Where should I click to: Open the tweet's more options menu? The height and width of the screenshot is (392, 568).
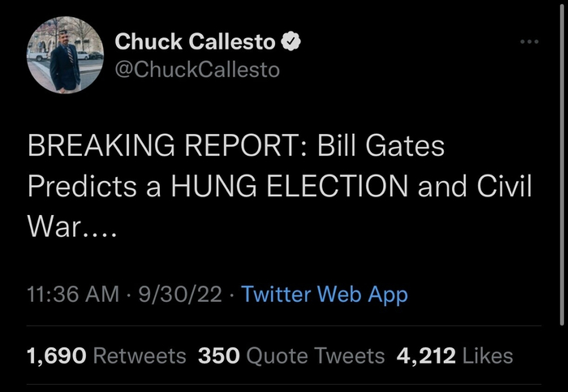[530, 41]
